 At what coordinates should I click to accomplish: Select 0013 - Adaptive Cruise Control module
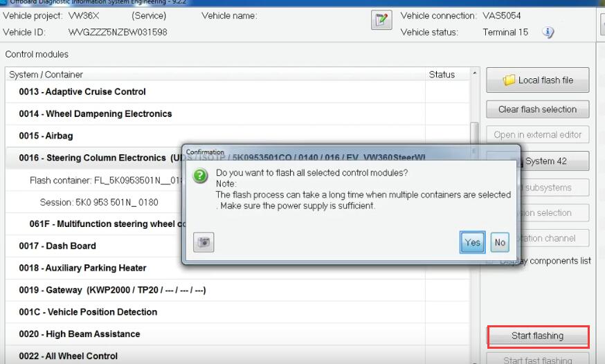[x=82, y=92]
